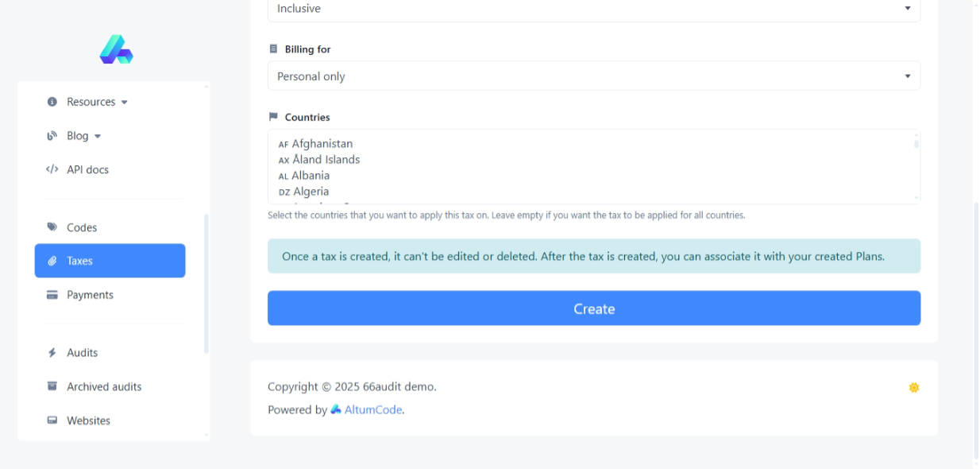980x469 pixels.
Task: Click the Resources info icon
Action: coord(52,102)
